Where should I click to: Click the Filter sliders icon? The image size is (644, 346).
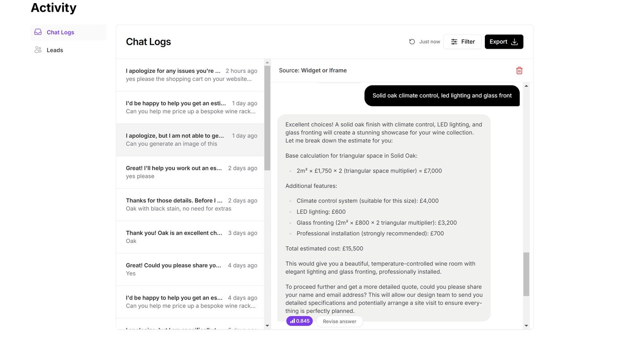click(454, 42)
